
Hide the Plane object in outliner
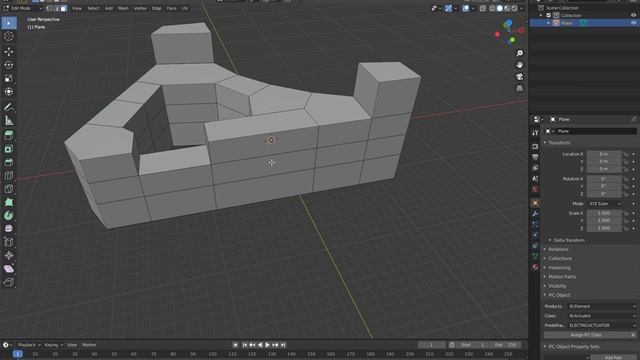(633, 23)
